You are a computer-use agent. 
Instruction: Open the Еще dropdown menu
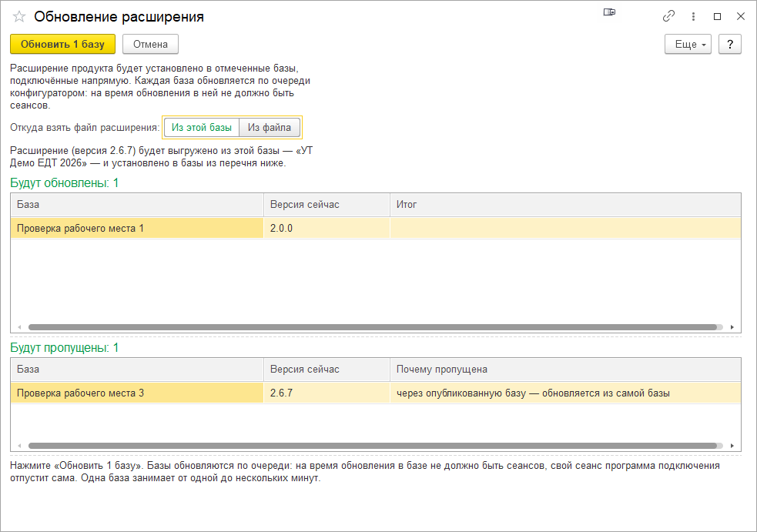688,44
